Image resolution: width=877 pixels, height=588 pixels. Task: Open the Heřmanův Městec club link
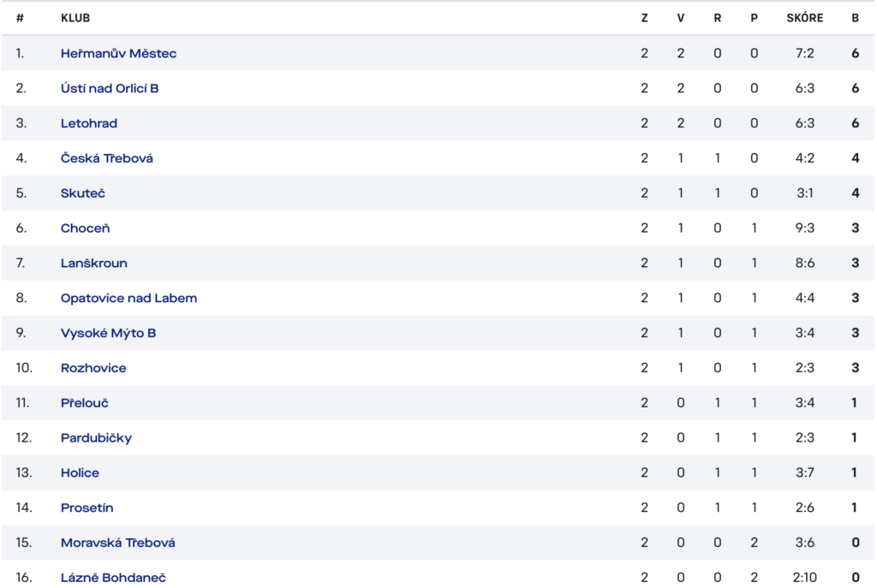coord(118,53)
